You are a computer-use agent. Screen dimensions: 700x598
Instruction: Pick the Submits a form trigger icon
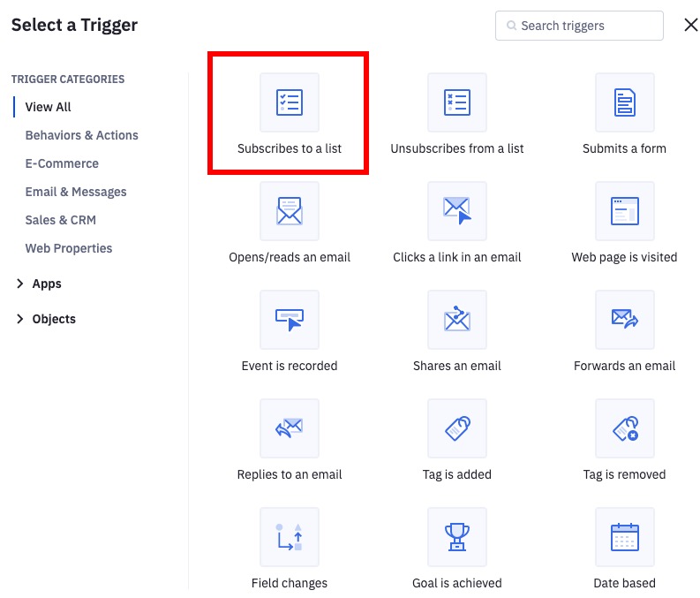click(625, 102)
